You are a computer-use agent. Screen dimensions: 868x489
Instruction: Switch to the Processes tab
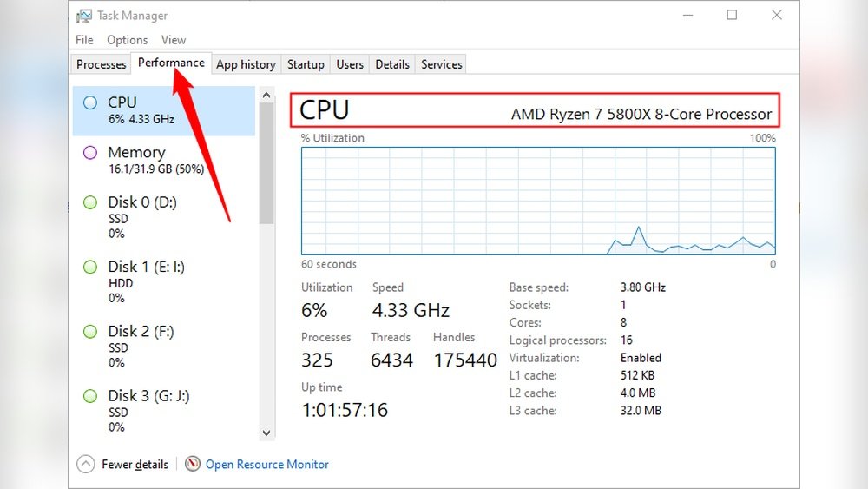[102, 64]
